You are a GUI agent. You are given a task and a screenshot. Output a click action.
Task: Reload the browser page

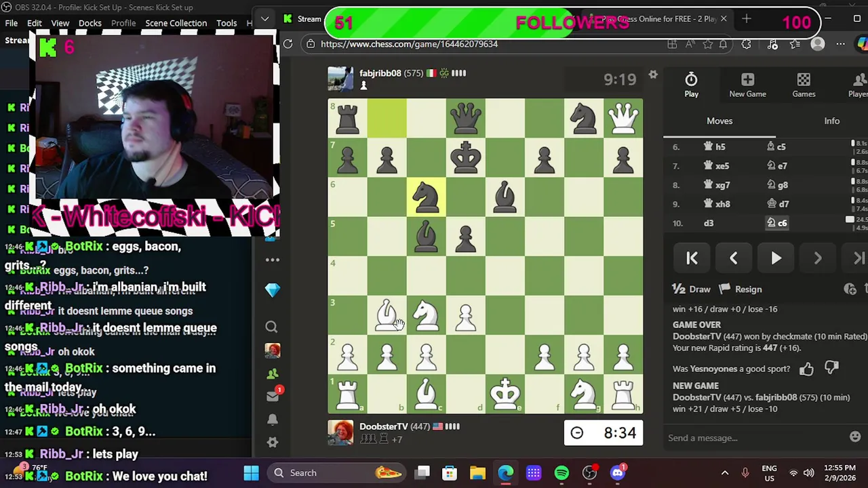[x=288, y=44]
